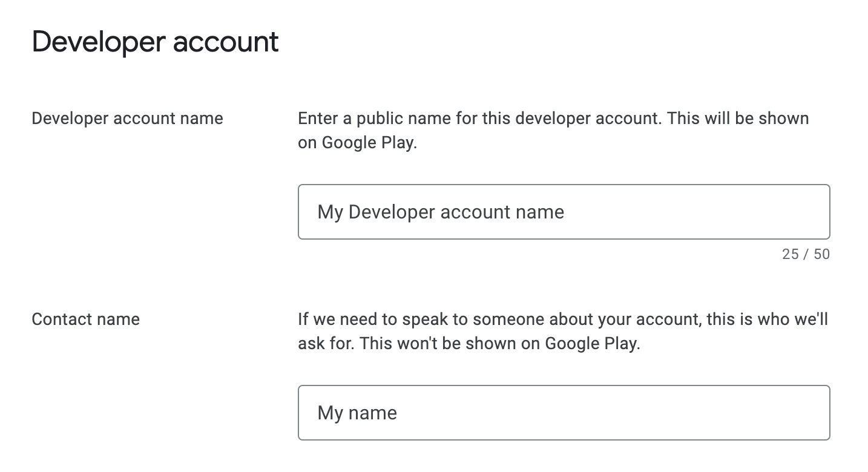The image size is (868, 472).
Task: Select the text "My Developer account name"
Action: [439, 212]
